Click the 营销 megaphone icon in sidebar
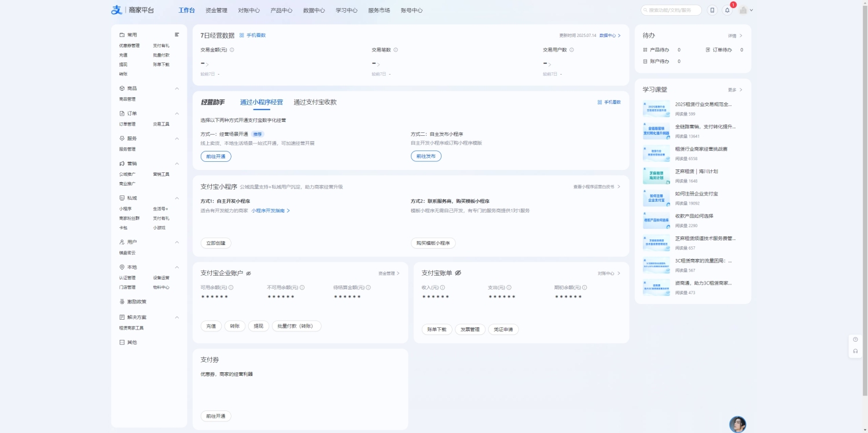Screen dimensions: 868x433 [122, 164]
